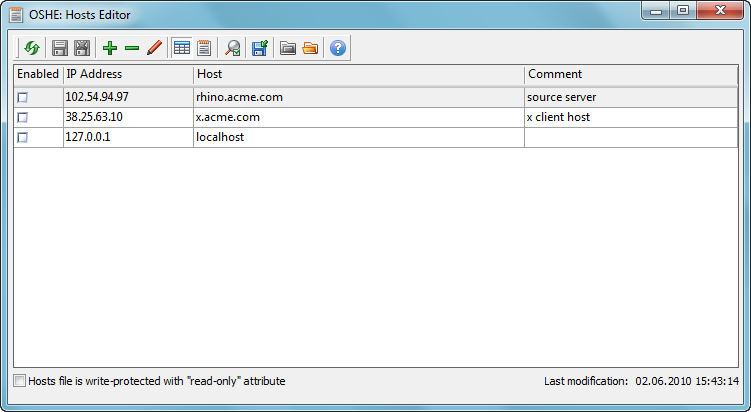Click the OSHE title bar app icon
The width and height of the screenshot is (751, 412).
pos(16,15)
